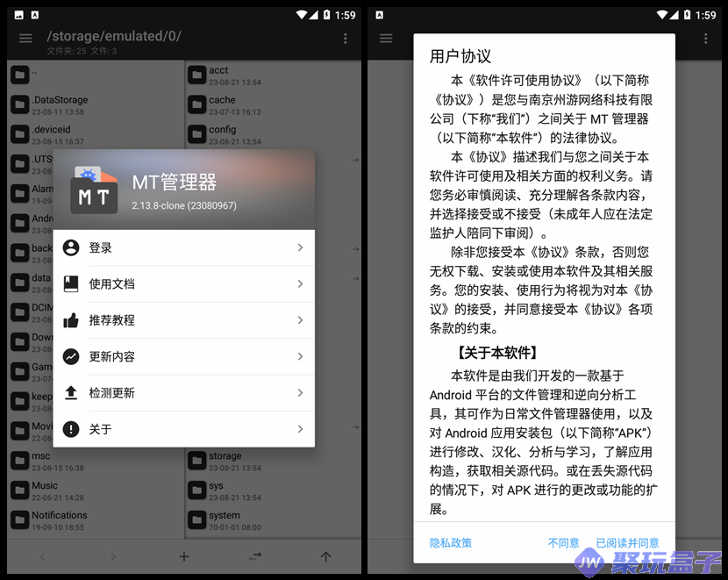
Task: Tap the version text 2.13.8-clone (23080967)
Action: (x=184, y=205)
